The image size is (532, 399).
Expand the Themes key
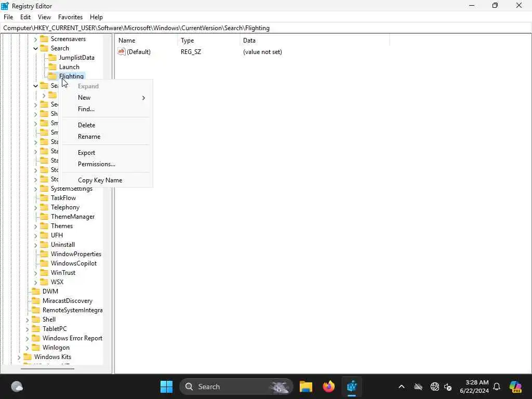(36, 226)
